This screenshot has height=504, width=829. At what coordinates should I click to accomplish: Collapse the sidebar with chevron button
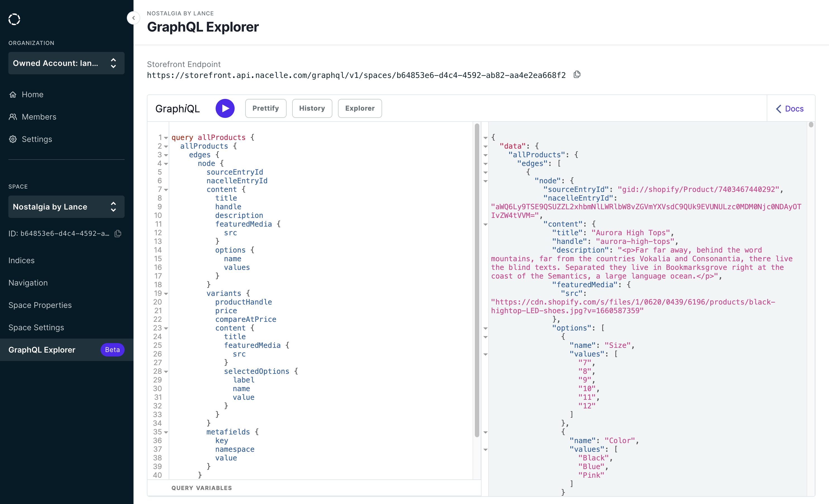(134, 18)
